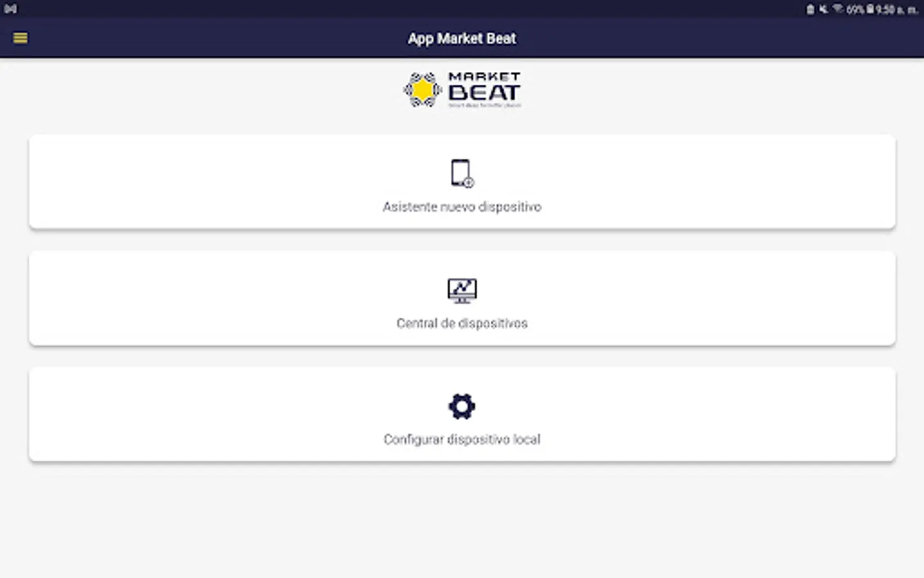The width and height of the screenshot is (924, 578).
Task: Tap the battery icon beside the clock
Action: (x=871, y=9)
